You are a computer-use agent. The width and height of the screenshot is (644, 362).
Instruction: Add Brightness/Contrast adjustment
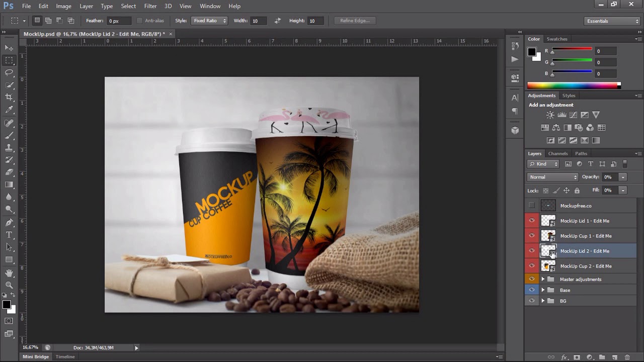[550, 115]
